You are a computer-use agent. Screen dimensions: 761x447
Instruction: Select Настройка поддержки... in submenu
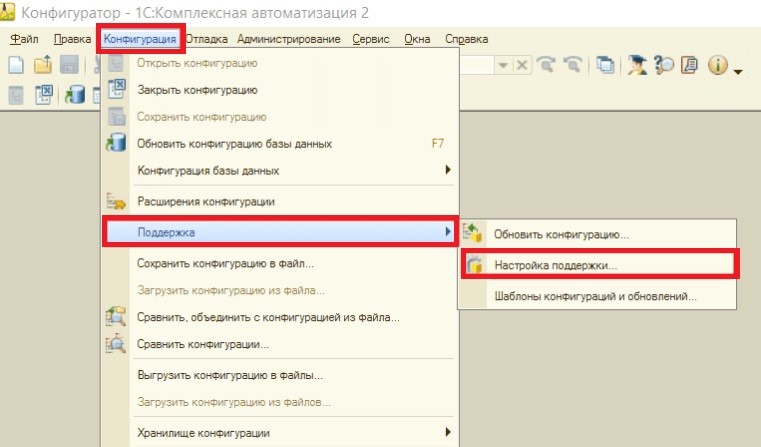[599, 265]
